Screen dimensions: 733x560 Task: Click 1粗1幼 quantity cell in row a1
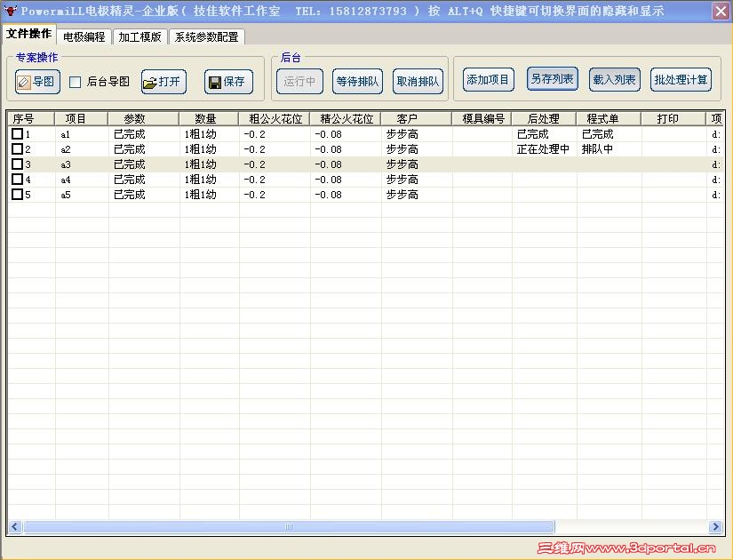[200, 134]
